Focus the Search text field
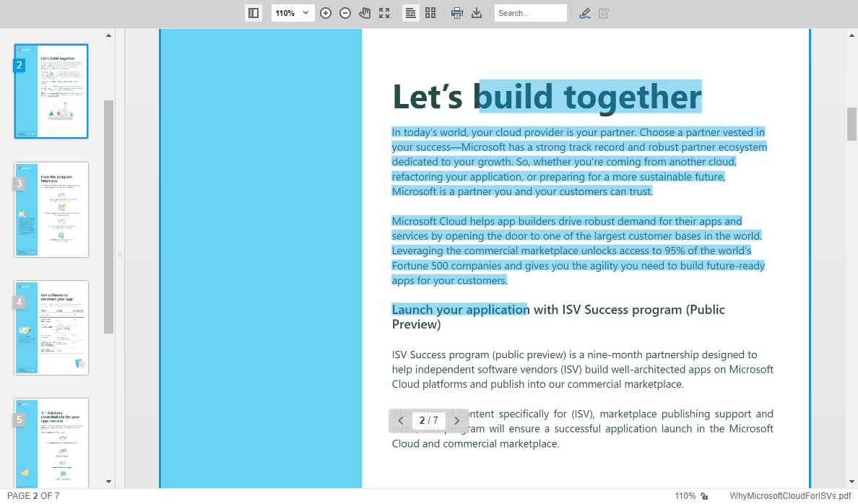The width and height of the screenshot is (858, 504). pos(530,13)
